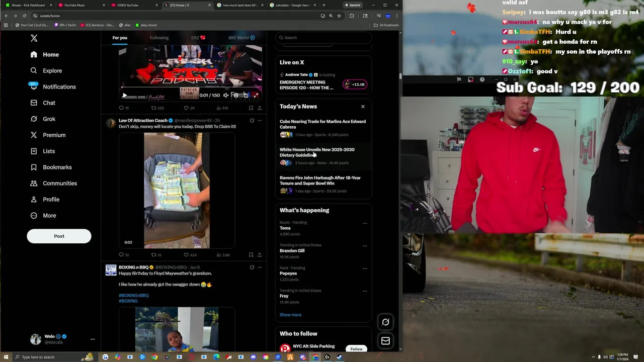
Task: Expand the More menu in sidebar
Action: [x=43, y=215]
